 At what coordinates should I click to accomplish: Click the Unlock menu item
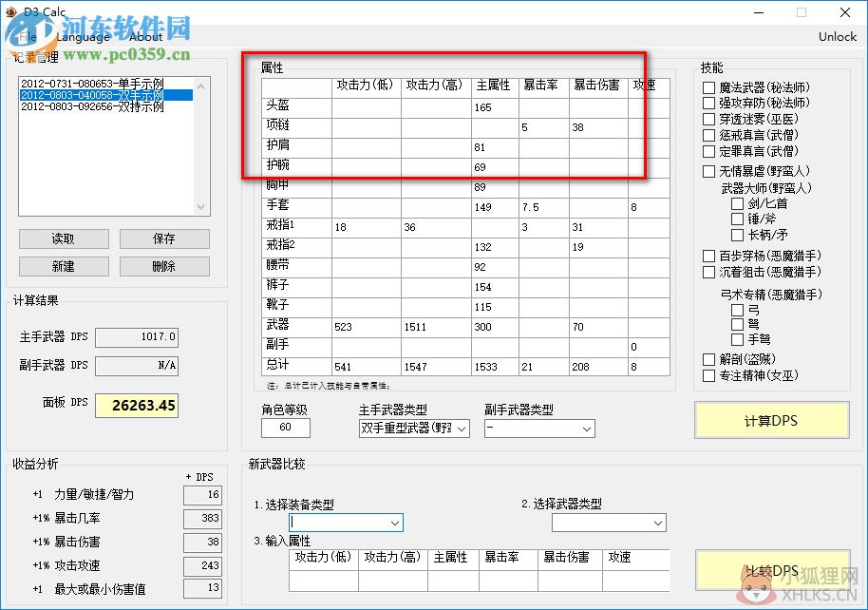tap(837, 36)
